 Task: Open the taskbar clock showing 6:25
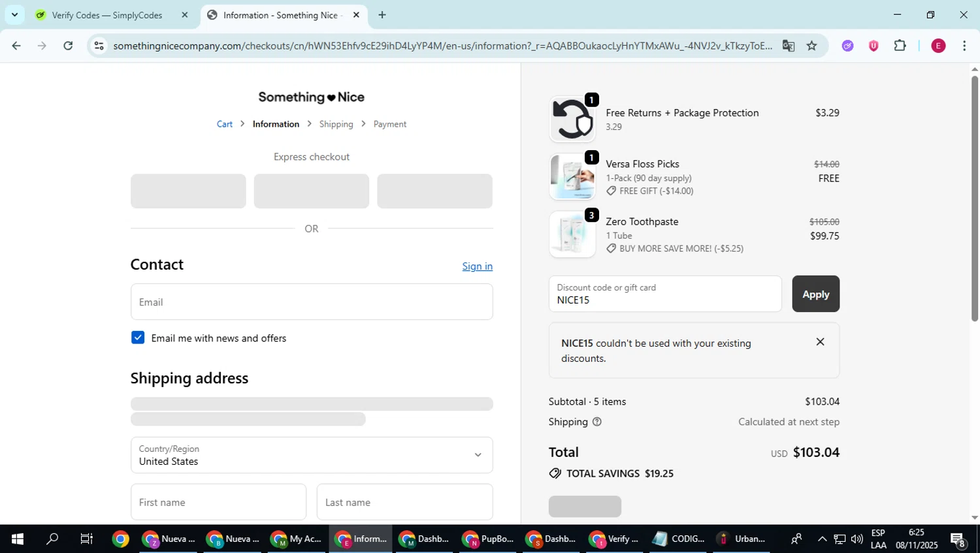917,539
